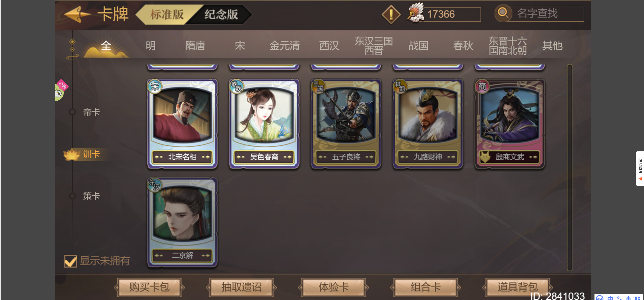Select the 策卡 category
Screen dimensions: 644x300
[x=91, y=196]
